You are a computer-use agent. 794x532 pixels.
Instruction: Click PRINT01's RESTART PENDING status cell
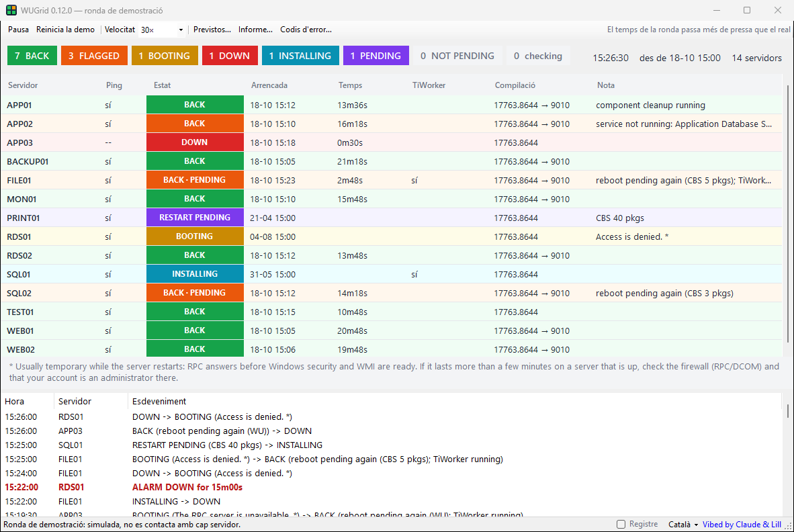195,218
